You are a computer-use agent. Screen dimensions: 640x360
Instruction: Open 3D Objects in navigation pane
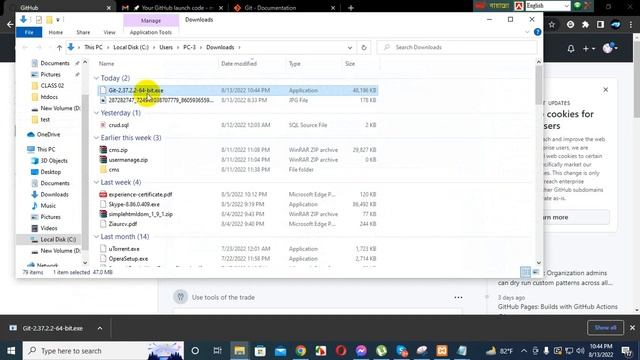[53, 161]
